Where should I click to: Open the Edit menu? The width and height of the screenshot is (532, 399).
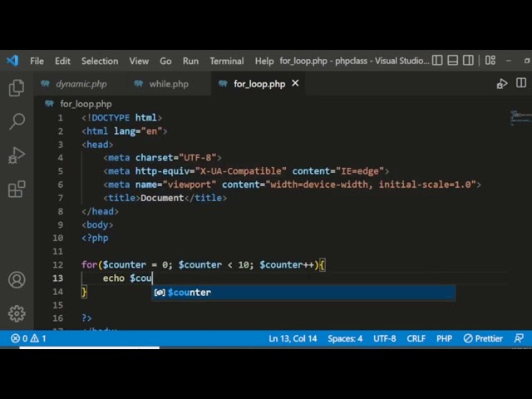point(62,61)
